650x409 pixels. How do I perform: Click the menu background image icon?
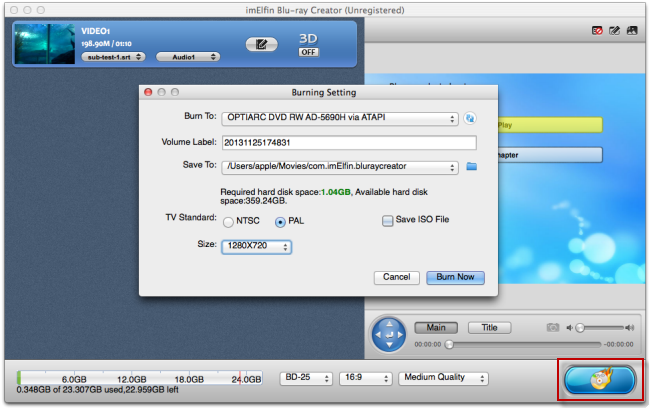pyautogui.click(x=632, y=30)
